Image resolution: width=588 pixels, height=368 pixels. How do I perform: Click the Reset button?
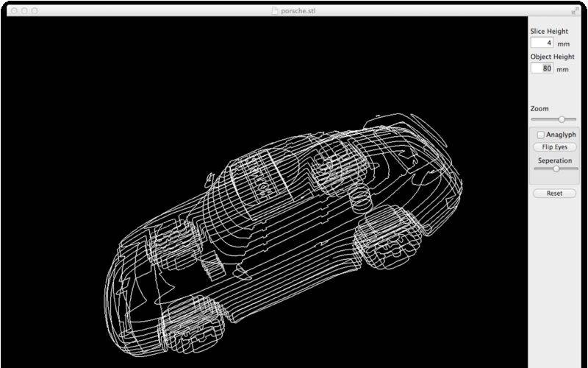pos(555,194)
